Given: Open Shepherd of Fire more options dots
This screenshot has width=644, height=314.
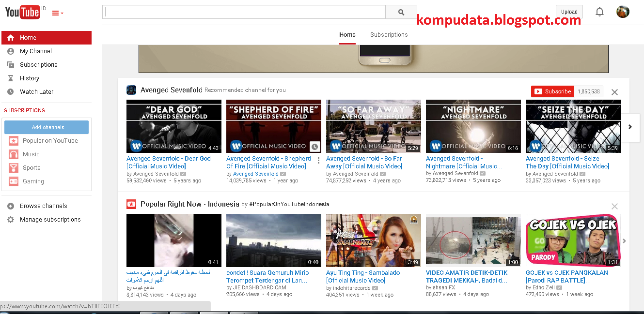Looking at the screenshot, I should (x=318, y=161).
